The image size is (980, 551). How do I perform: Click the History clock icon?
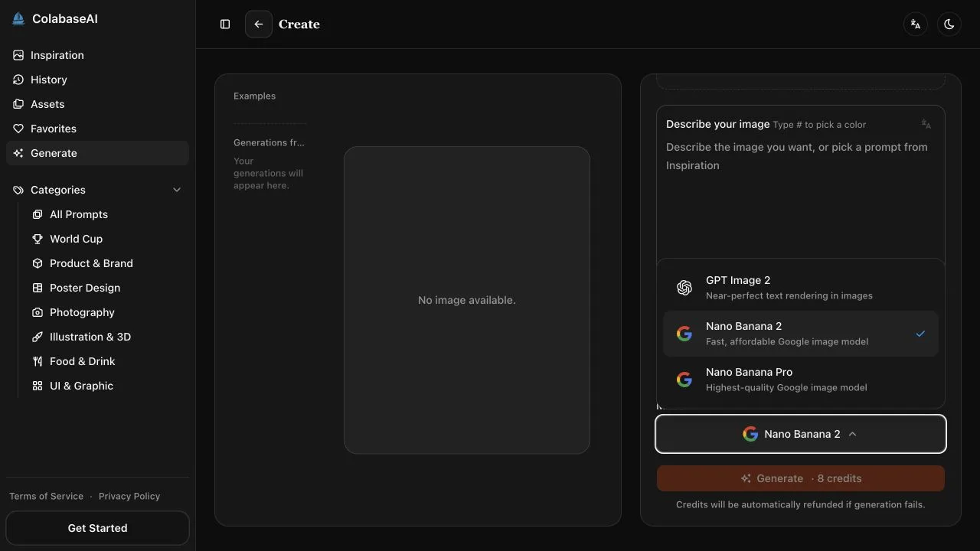click(x=18, y=80)
